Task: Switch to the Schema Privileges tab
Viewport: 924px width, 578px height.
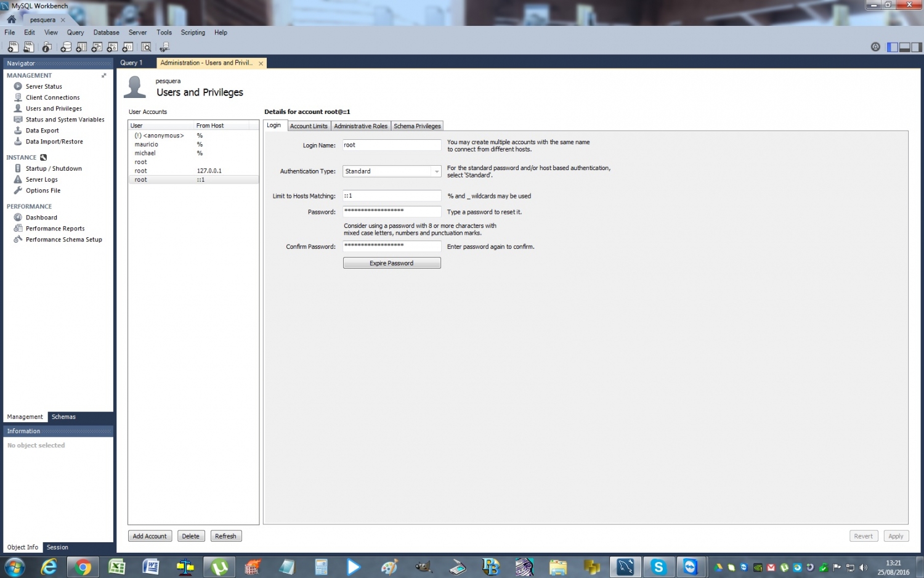Action: tap(417, 126)
